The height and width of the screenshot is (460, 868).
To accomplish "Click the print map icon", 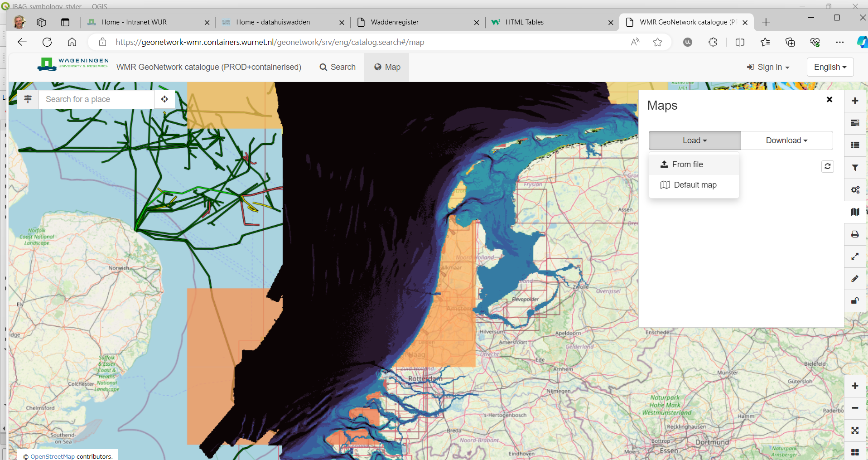I will 855,234.
